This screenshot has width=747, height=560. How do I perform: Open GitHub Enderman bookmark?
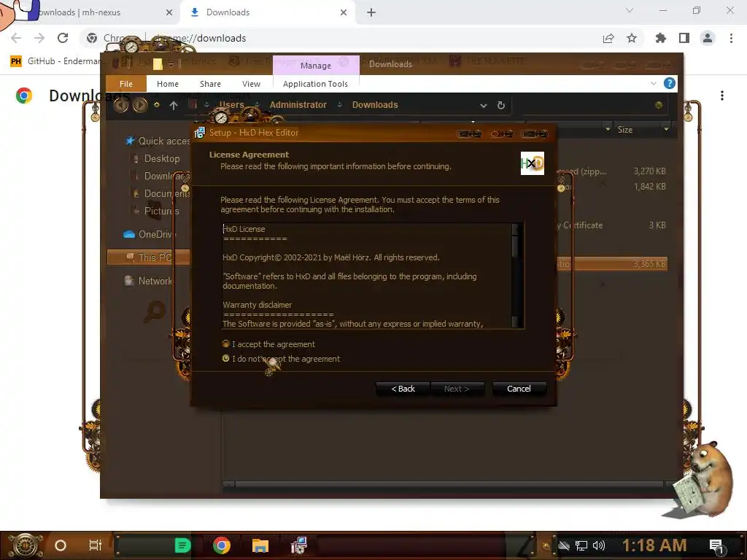pyautogui.click(x=55, y=61)
